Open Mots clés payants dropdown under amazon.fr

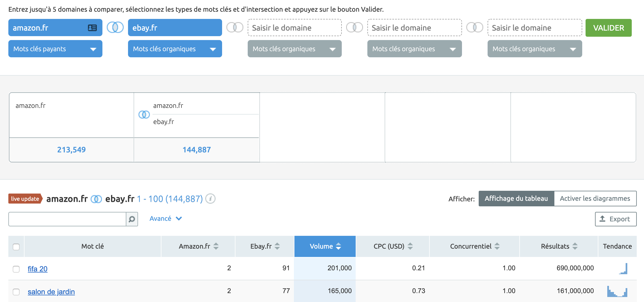pos(55,49)
